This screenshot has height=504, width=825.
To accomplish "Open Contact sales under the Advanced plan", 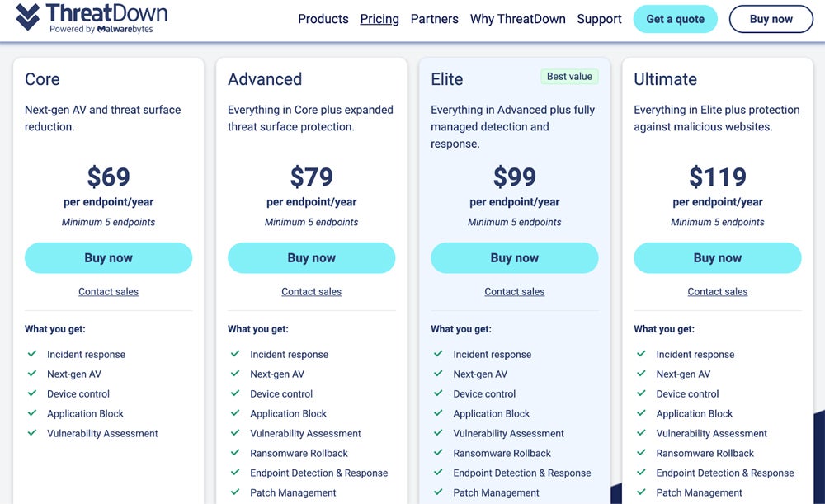I will 311,291.
